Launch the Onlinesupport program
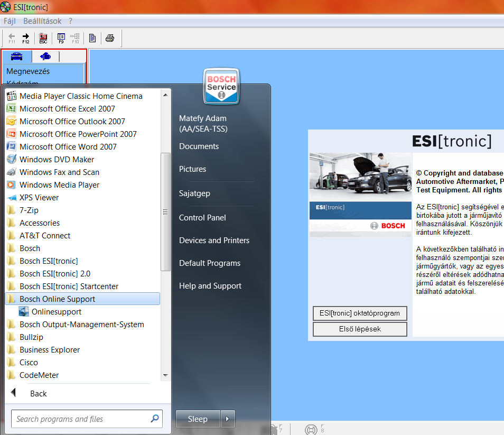The width and height of the screenshot is (504, 435). pos(82,312)
